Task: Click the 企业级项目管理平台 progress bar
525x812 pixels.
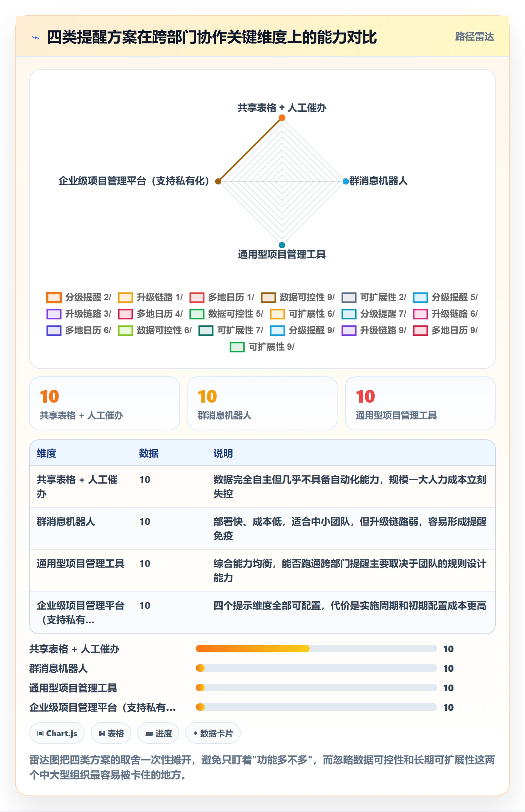Action: point(316,707)
